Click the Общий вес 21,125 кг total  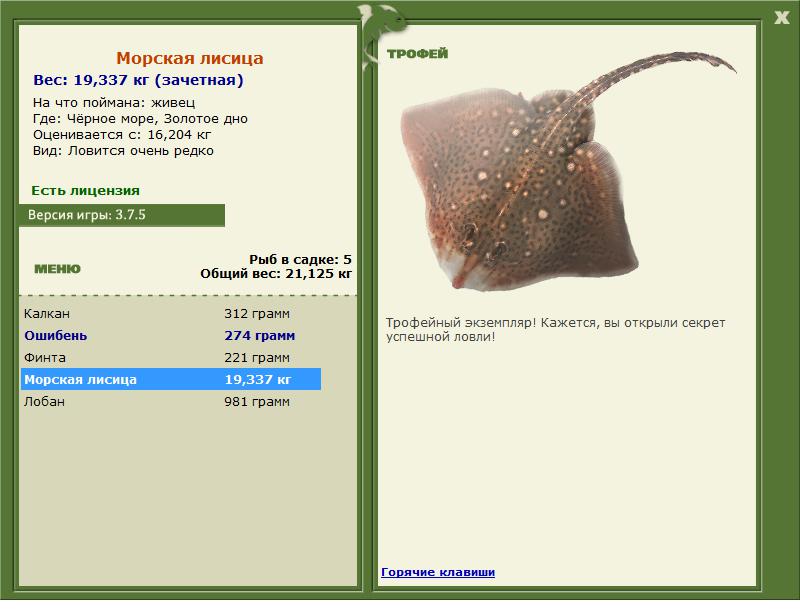click(x=276, y=274)
